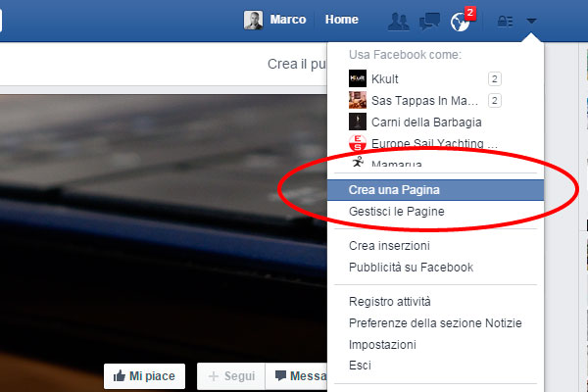
Task: Open the Home link
Action: [x=342, y=20]
